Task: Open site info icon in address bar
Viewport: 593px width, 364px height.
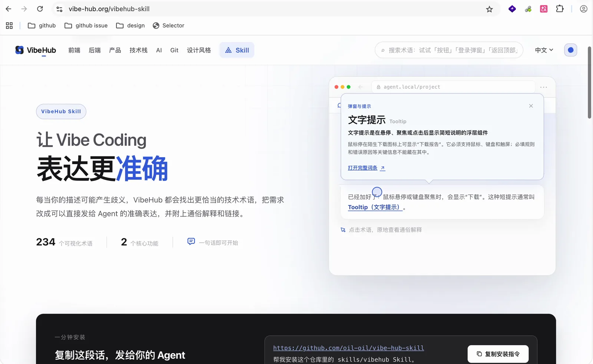Action: click(59, 9)
